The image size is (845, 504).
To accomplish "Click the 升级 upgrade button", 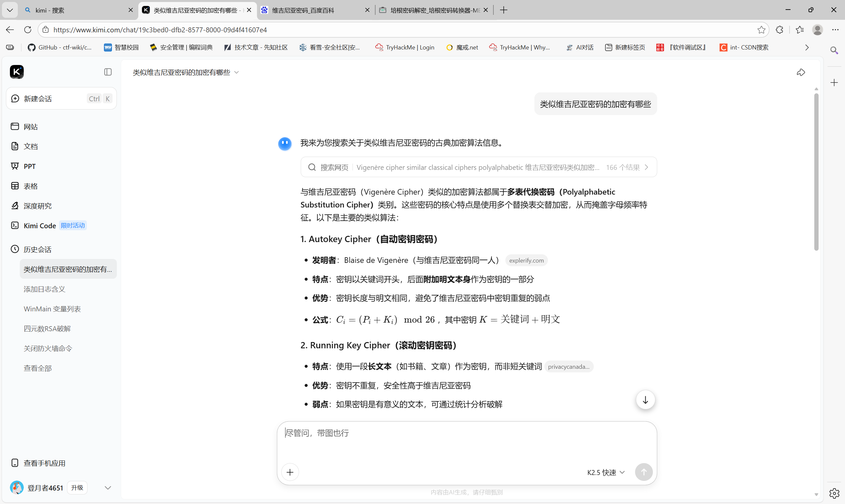I will pyautogui.click(x=77, y=488).
